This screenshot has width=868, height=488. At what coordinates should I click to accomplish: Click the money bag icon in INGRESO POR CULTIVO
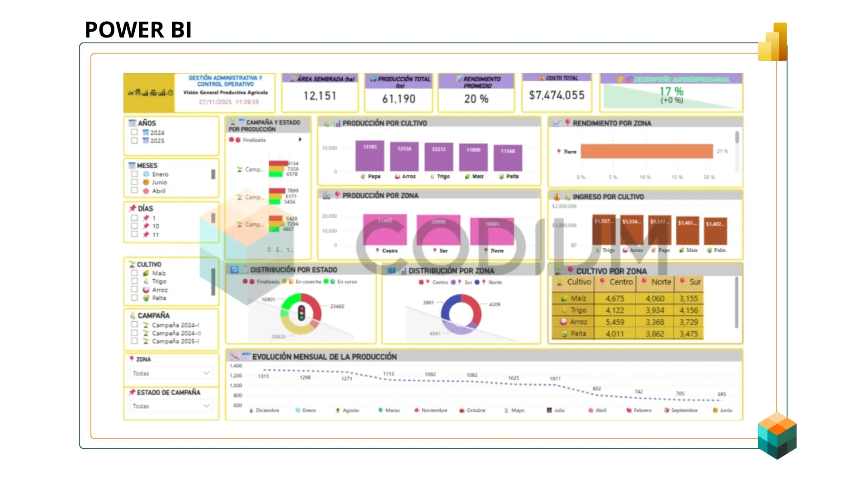coord(557,197)
